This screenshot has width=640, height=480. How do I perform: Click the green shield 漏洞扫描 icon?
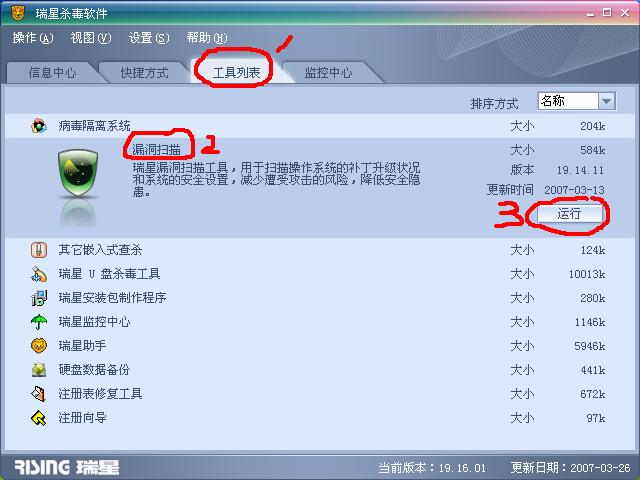coord(78,173)
